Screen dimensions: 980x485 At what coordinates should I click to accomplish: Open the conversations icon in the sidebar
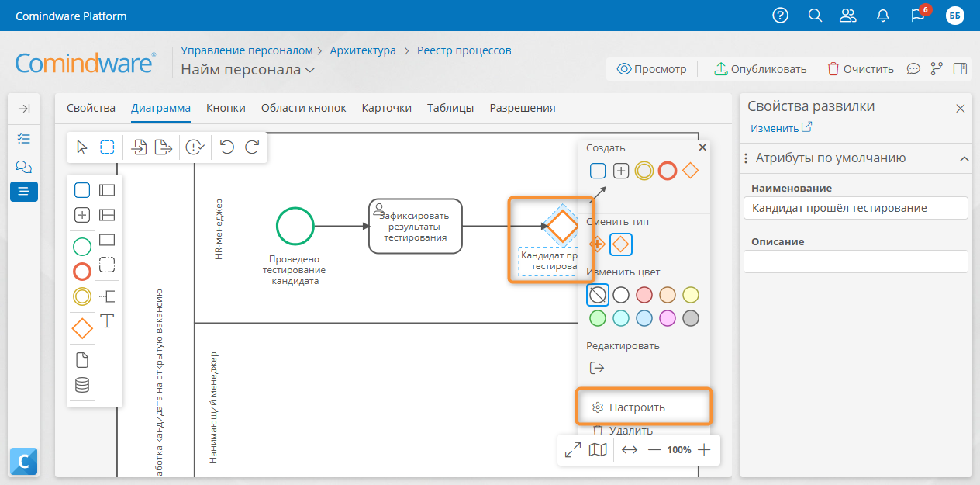(24, 167)
